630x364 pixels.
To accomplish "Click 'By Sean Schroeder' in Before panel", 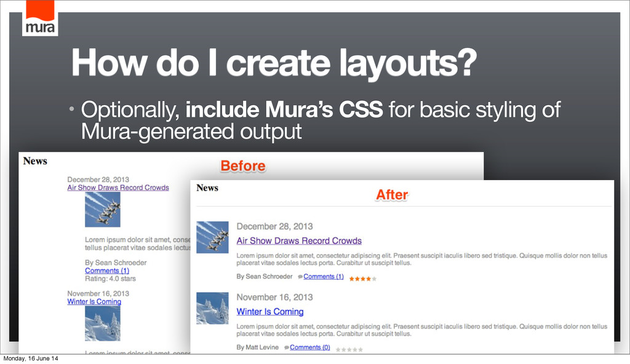I will pyautogui.click(x=116, y=263).
